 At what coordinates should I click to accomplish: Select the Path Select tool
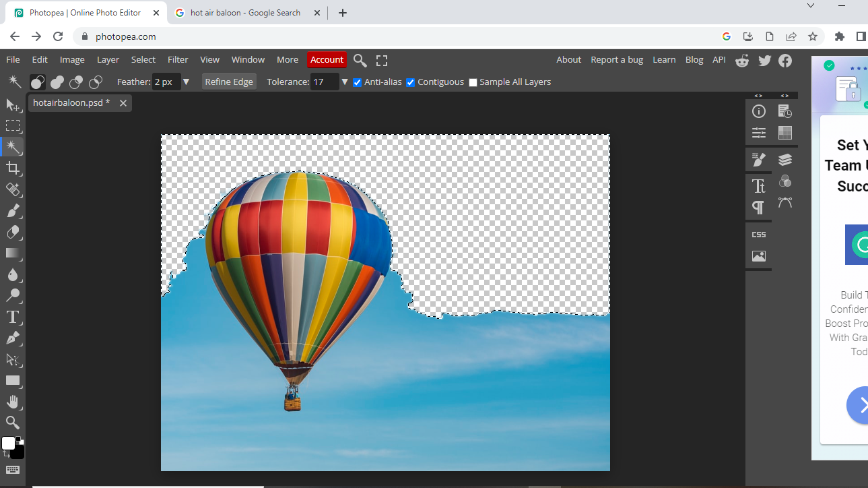(13, 359)
